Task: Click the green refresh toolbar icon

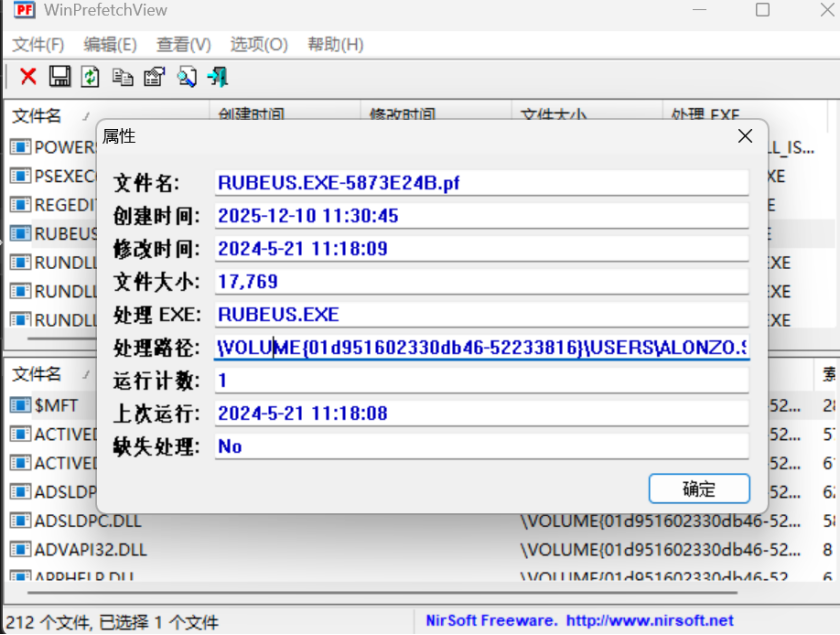Action: (x=90, y=77)
